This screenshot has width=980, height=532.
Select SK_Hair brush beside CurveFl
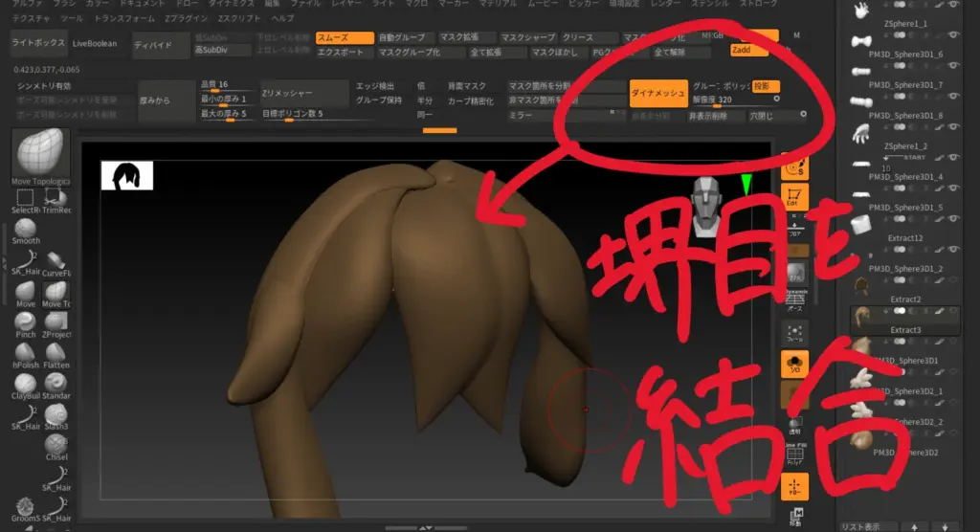pos(26,260)
